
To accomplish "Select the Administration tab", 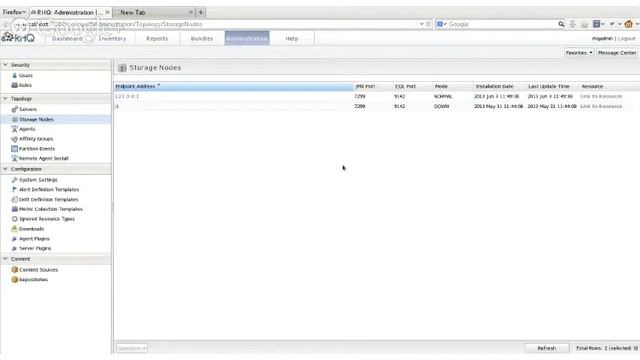I will pos(247,38).
